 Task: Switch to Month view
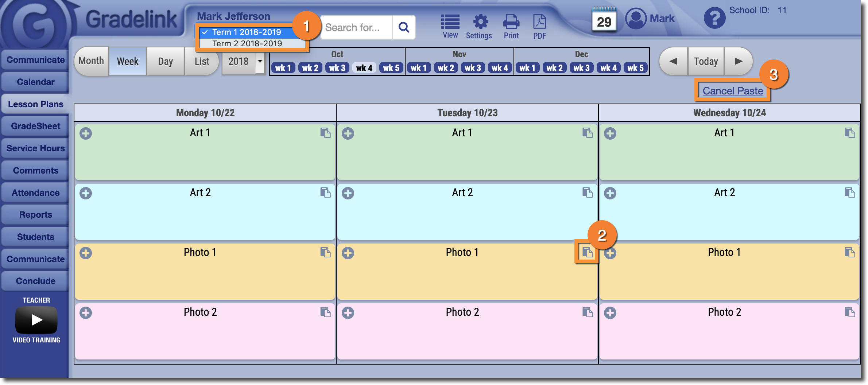click(x=91, y=61)
